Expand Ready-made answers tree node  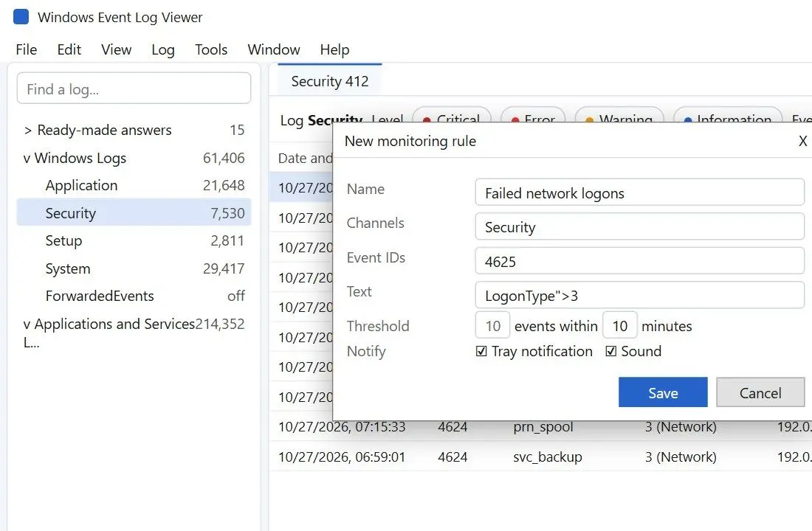pyautogui.click(x=28, y=131)
